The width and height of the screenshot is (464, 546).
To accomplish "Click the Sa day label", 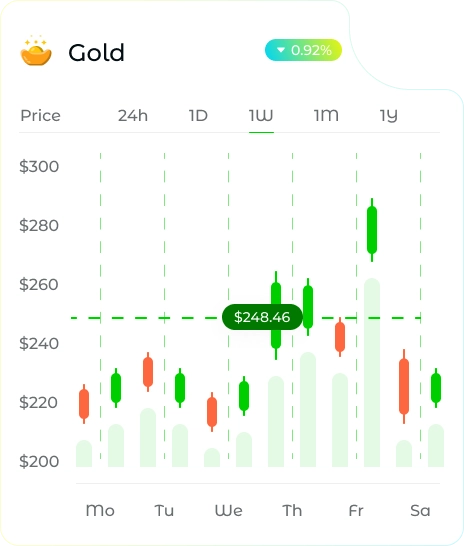I will click(420, 510).
